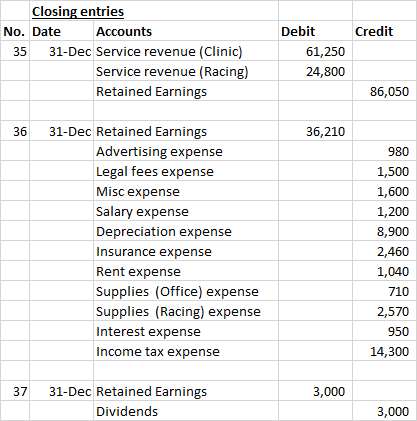Select the 31-Dec date of entry 37

pyautogui.click(x=61, y=391)
